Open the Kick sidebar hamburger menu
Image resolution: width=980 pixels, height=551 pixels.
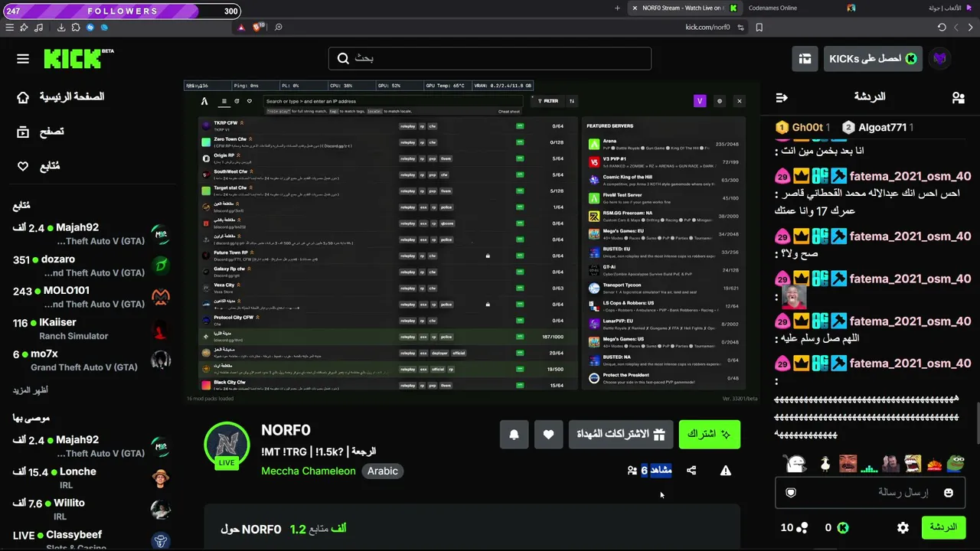tap(23, 59)
